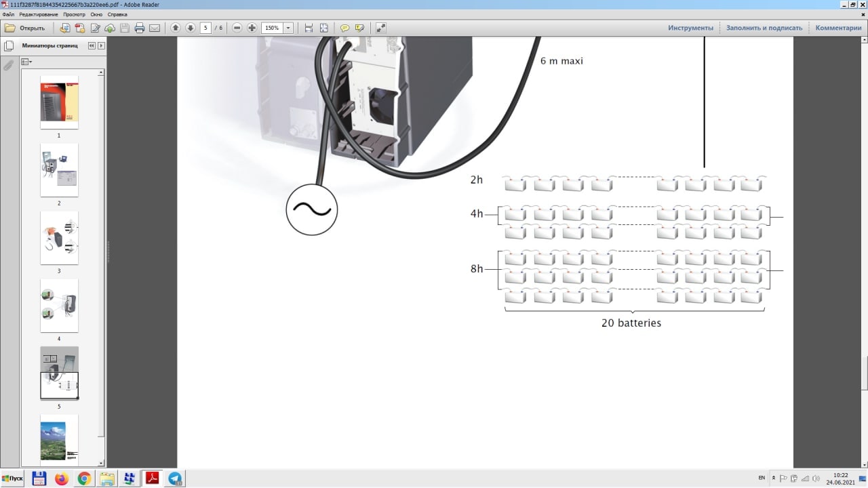Switch to read mode expand icon

tap(380, 28)
